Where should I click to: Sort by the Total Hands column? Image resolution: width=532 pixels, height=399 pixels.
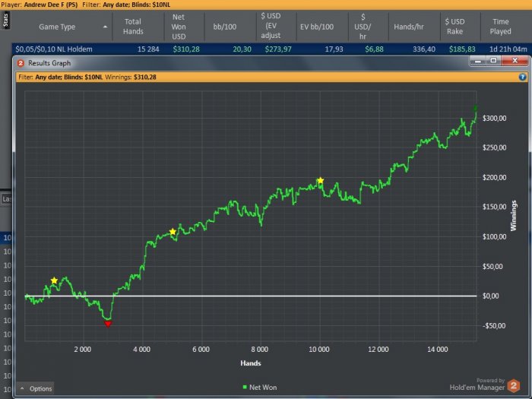pyautogui.click(x=133, y=27)
